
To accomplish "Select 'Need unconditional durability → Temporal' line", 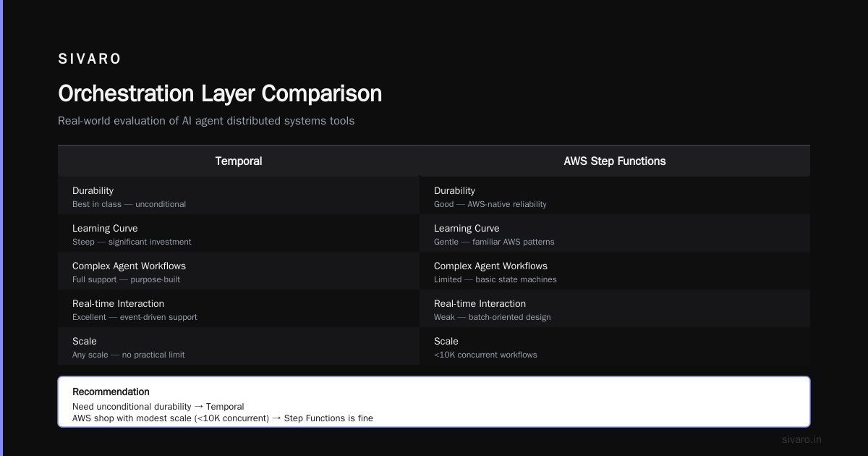I will coord(158,407).
